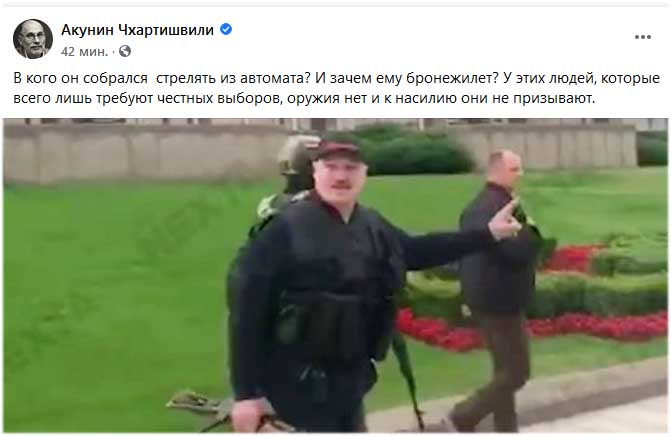
Task: Click the post text starting "В кого он собрался"
Action: pyautogui.click(x=336, y=88)
